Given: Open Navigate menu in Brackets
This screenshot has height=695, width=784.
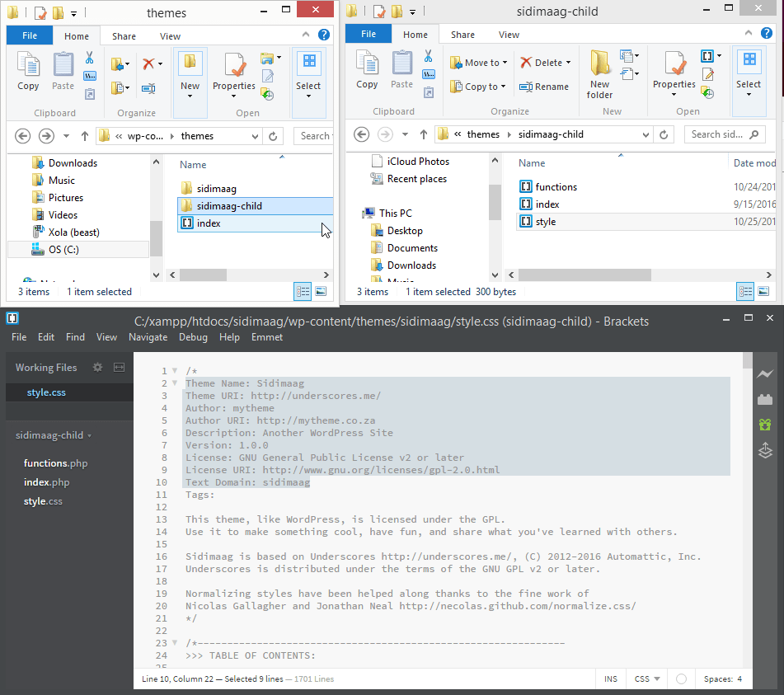Looking at the screenshot, I should tap(148, 337).
